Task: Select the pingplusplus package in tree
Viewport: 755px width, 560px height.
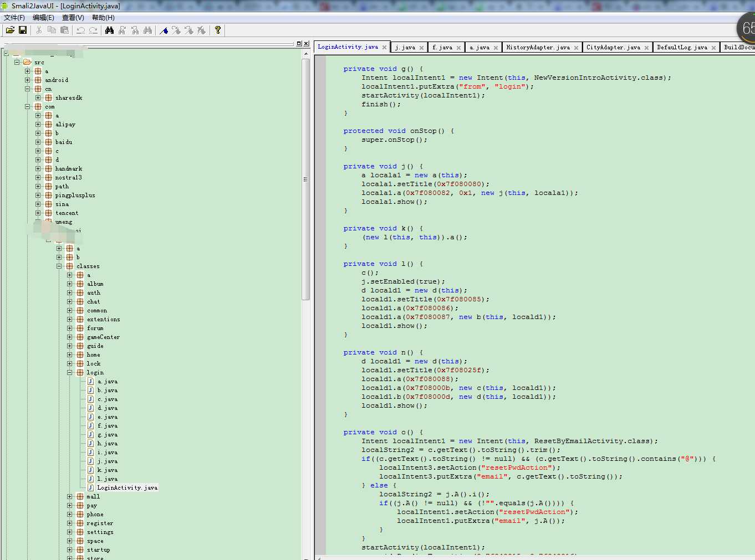Action: pyautogui.click(x=75, y=195)
